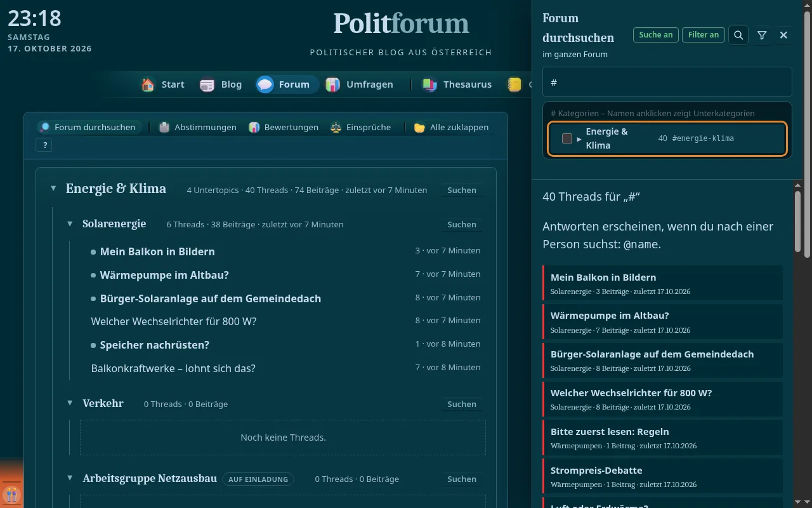Viewport: 812px width, 508px height.
Task: Click the Alle zuklappen folder icon
Action: 419,127
